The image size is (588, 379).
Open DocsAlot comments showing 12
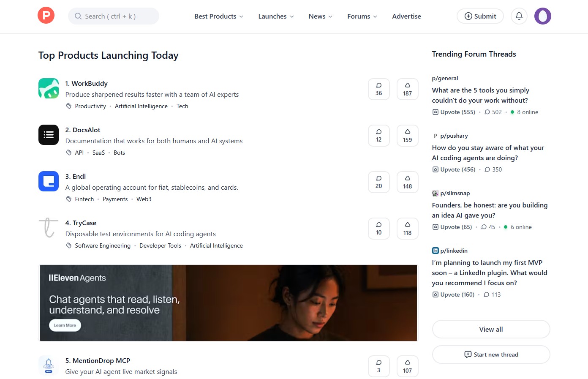pos(379,136)
